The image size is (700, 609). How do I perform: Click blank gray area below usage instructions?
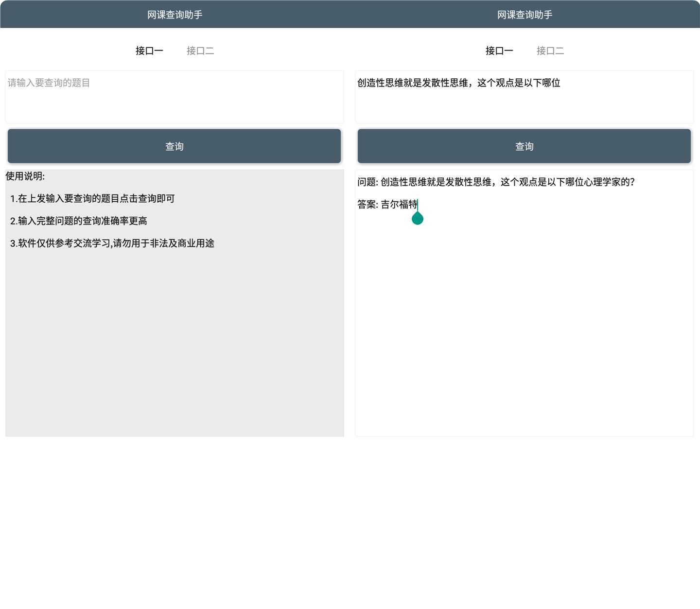(x=175, y=350)
